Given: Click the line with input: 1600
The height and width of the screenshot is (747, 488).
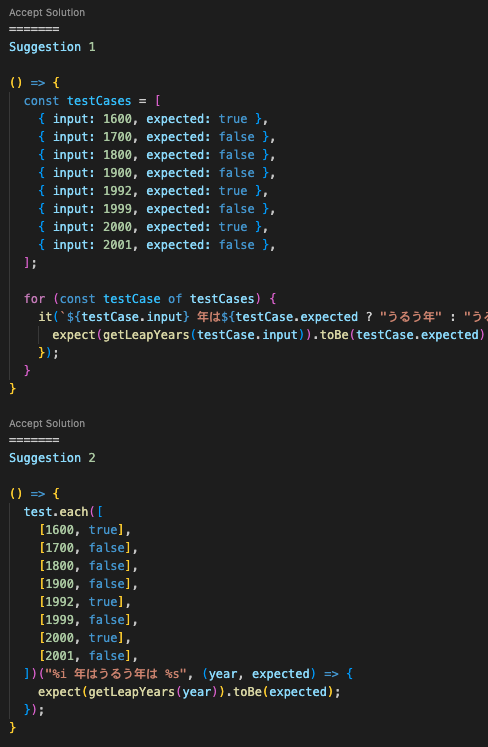Looking at the screenshot, I should 153,119.
